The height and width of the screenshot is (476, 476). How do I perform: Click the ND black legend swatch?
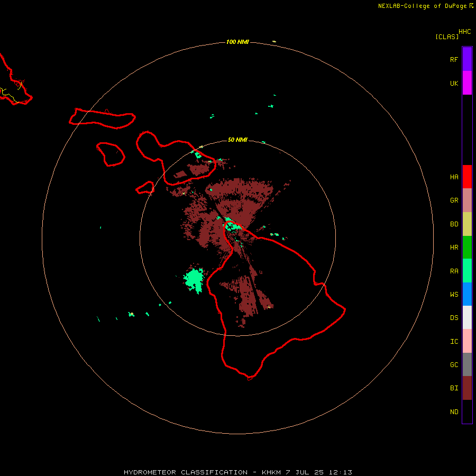point(467,411)
